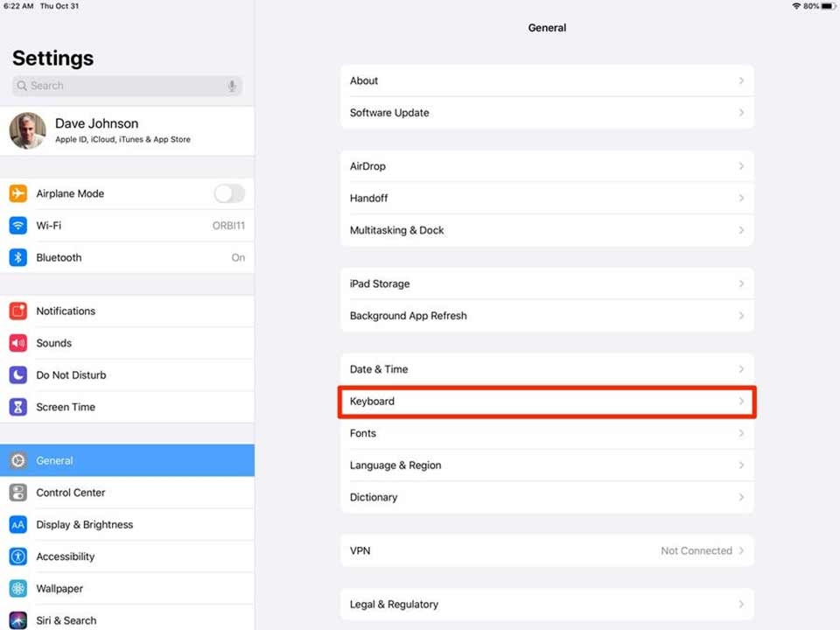The height and width of the screenshot is (630, 840).
Task: Expand Keyboard chevron
Action: coord(741,402)
